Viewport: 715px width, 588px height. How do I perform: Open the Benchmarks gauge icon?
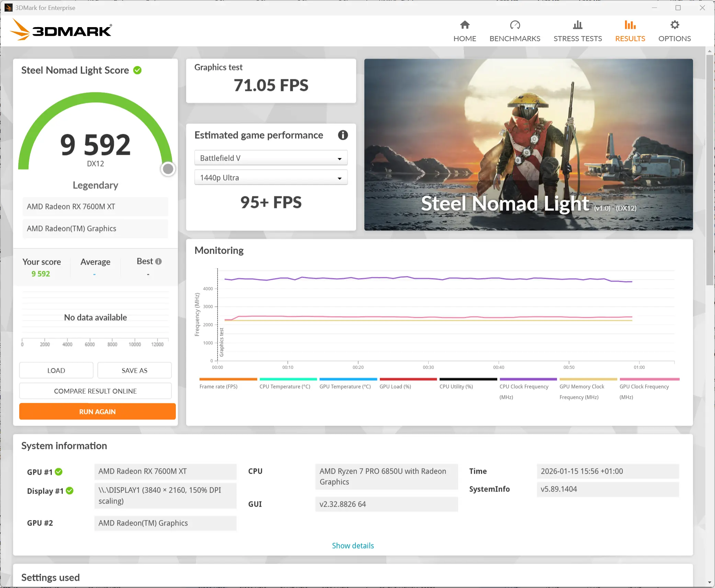point(515,25)
